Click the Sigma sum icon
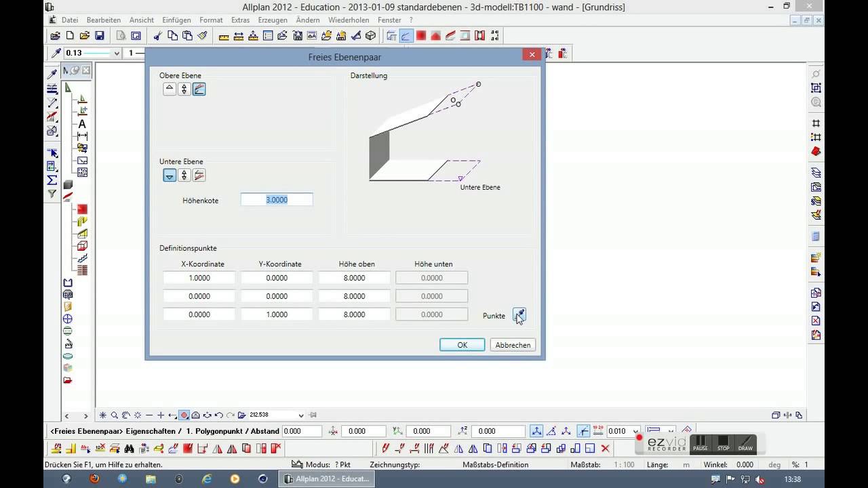868x488 pixels. point(52,180)
